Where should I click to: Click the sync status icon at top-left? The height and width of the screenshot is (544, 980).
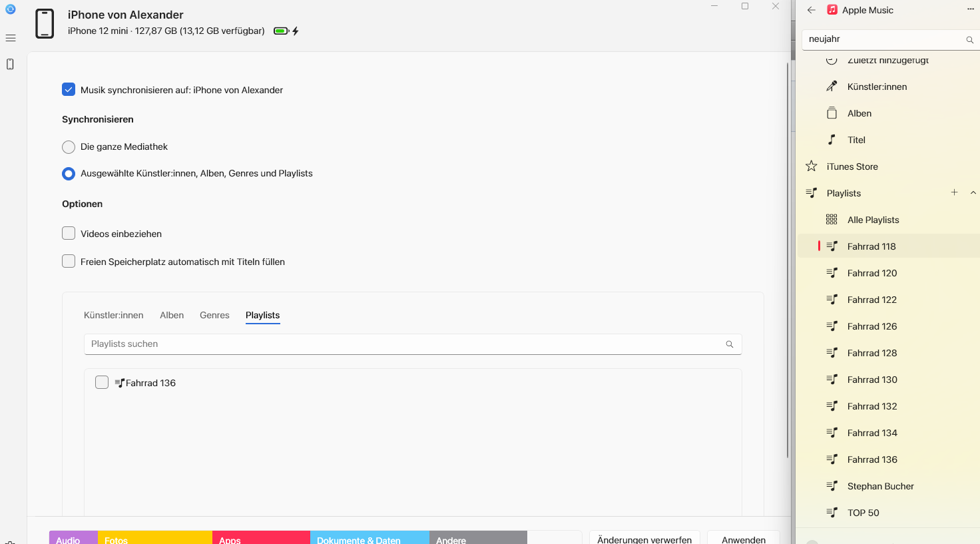pos(10,9)
